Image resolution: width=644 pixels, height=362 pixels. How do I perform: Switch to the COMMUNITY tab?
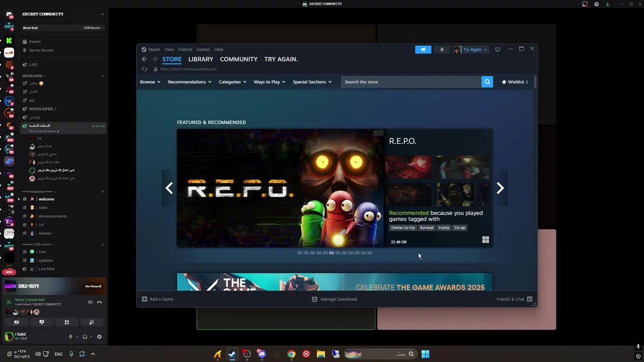(238, 59)
